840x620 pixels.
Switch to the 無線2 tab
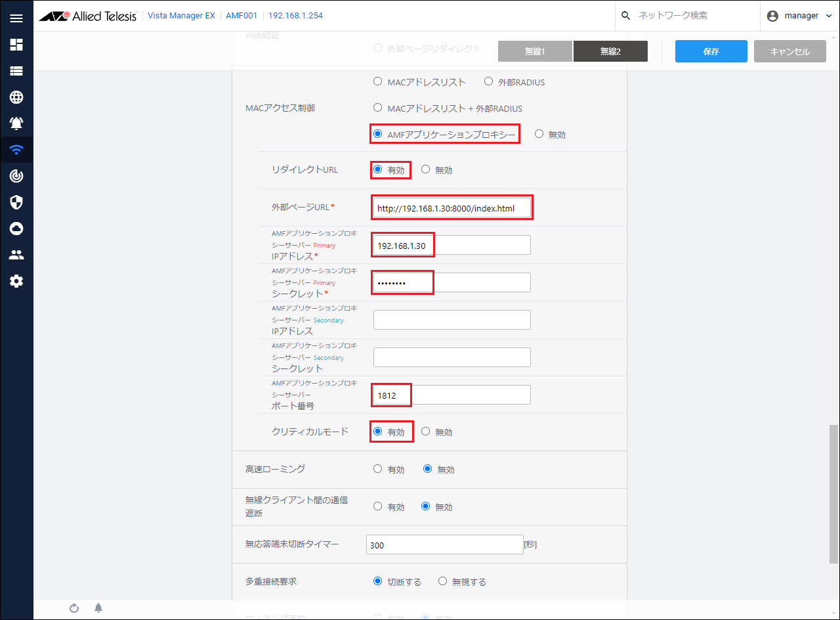point(610,51)
